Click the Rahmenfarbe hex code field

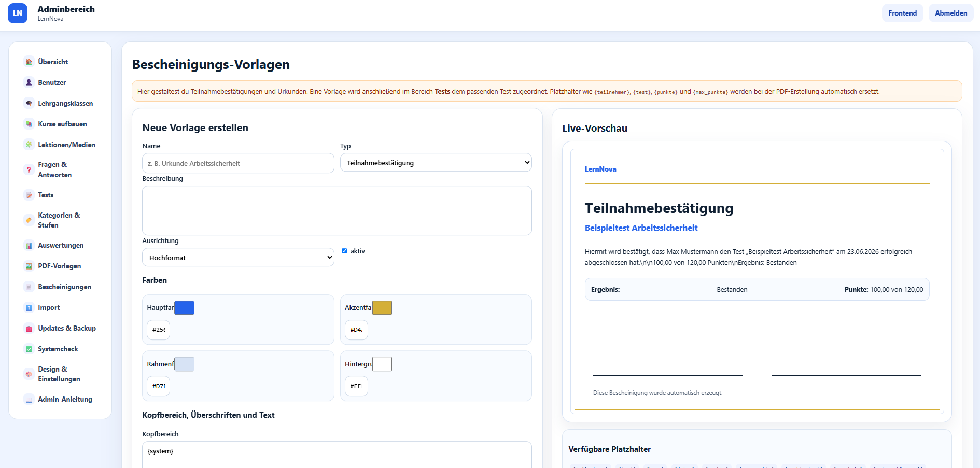(x=159, y=386)
